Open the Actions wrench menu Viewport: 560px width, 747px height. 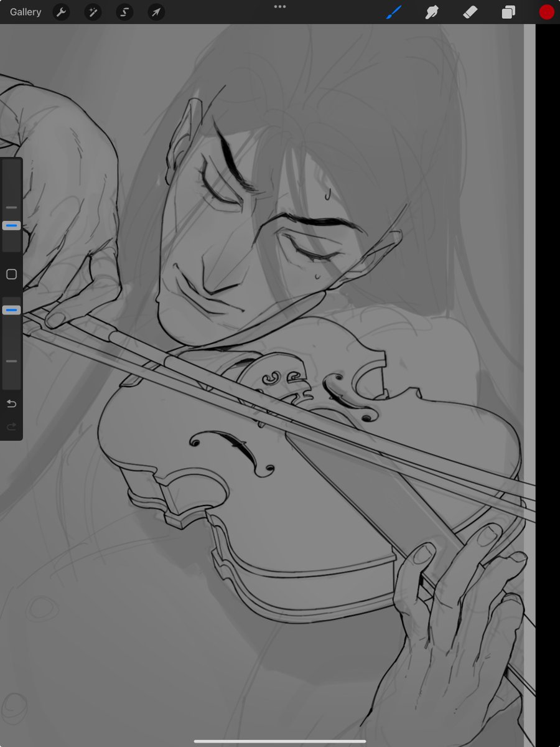click(61, 12)
